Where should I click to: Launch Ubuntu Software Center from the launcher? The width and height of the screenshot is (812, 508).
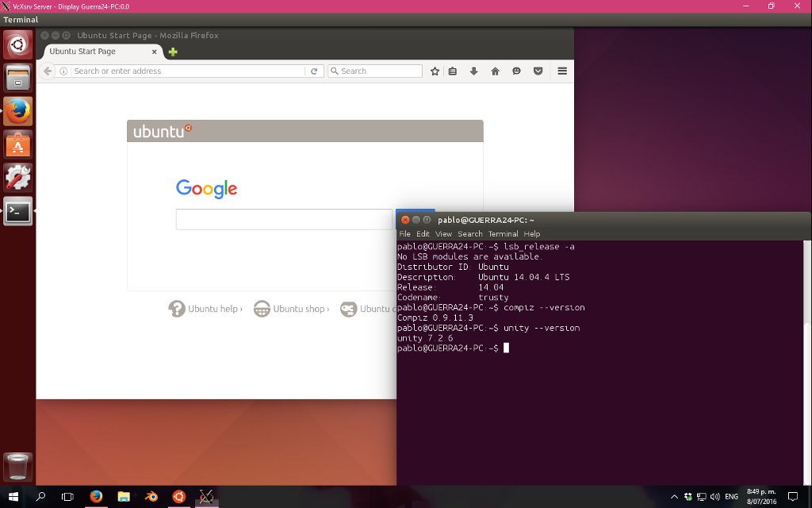(17, 144)
